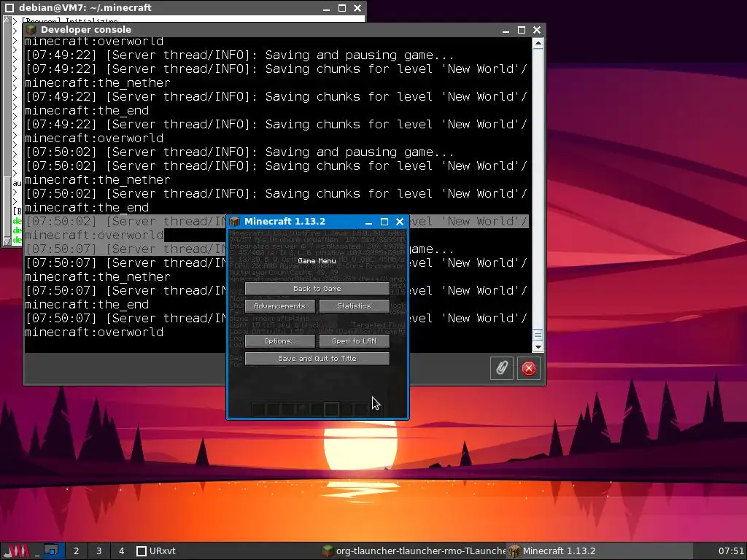Click the paperclip icon in Developer console
747x560 pixels.
[502, 368]
